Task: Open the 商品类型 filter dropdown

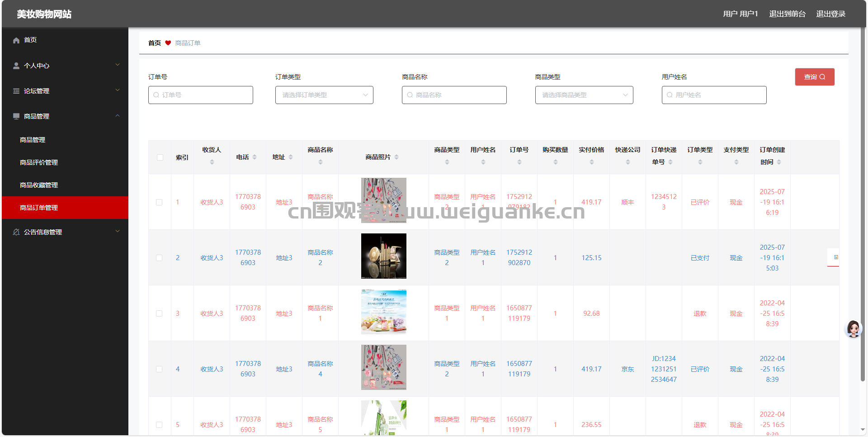Action: click(584, 95)
